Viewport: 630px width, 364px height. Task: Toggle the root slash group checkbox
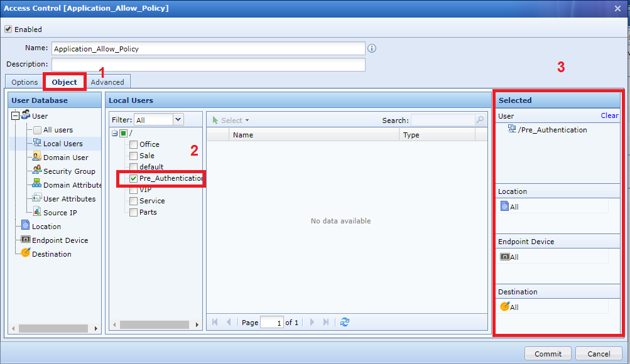pos(124,133)
